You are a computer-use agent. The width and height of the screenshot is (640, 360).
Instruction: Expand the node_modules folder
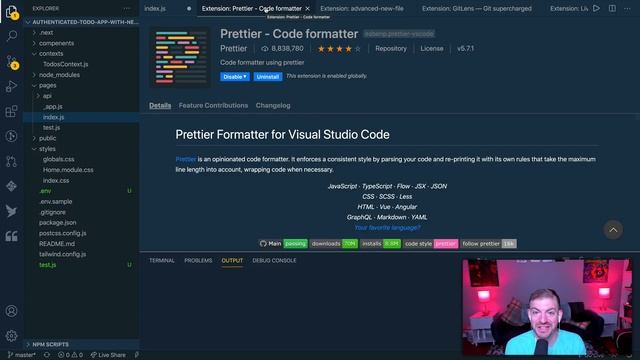tap(81, 75)
